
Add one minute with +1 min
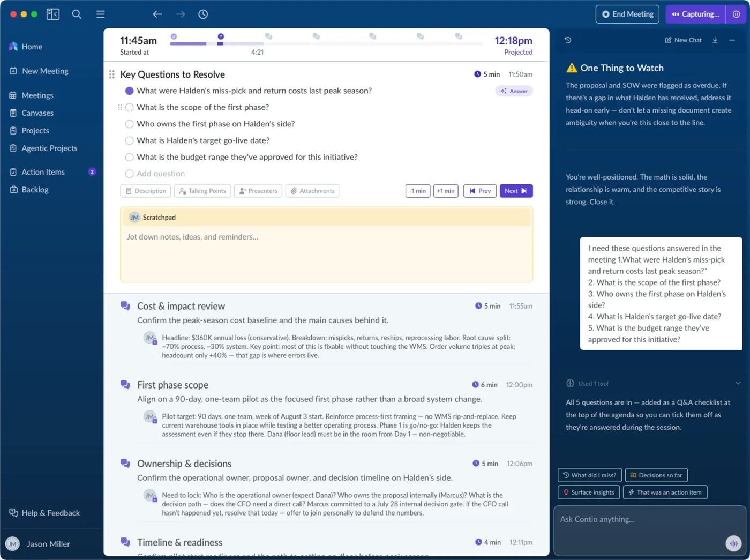(446, 191)
